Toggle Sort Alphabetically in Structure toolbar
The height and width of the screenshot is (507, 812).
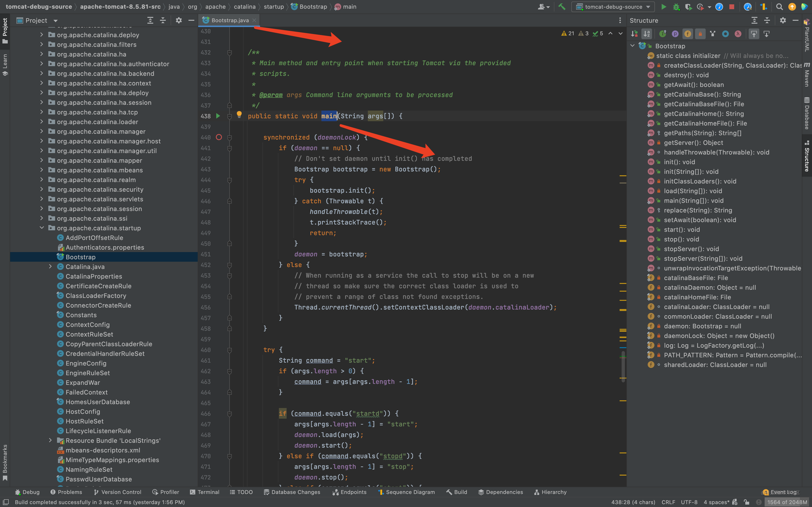(647, 34)
